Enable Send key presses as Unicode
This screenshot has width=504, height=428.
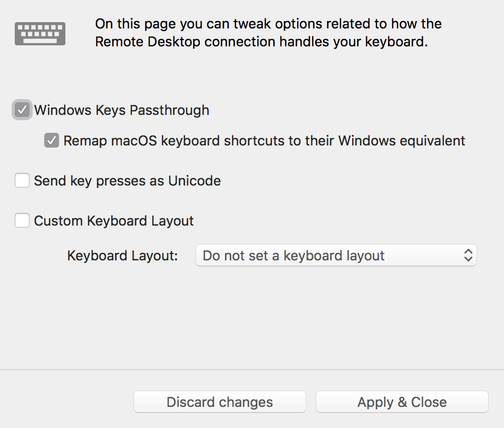(22, 181)
